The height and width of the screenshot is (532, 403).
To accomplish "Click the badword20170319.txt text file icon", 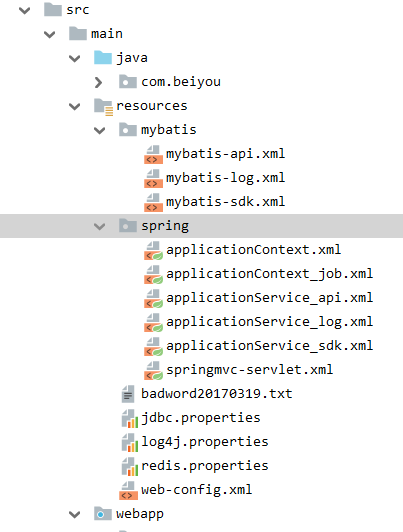I will pyautogui.click(x=128, y=394).
